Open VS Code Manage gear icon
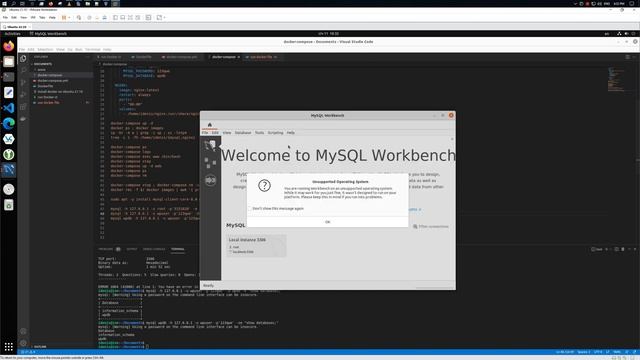 23,343
